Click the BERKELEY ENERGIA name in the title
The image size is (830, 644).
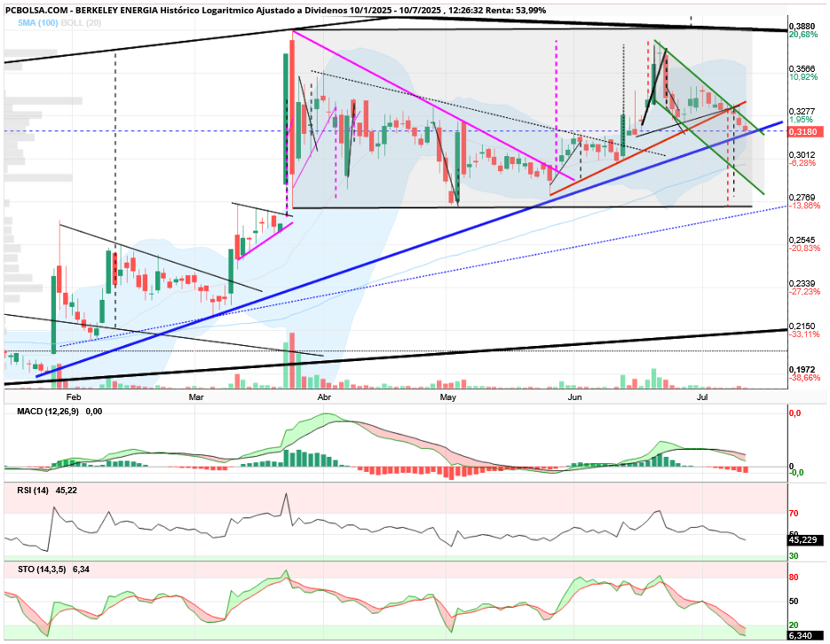[115, 10]
